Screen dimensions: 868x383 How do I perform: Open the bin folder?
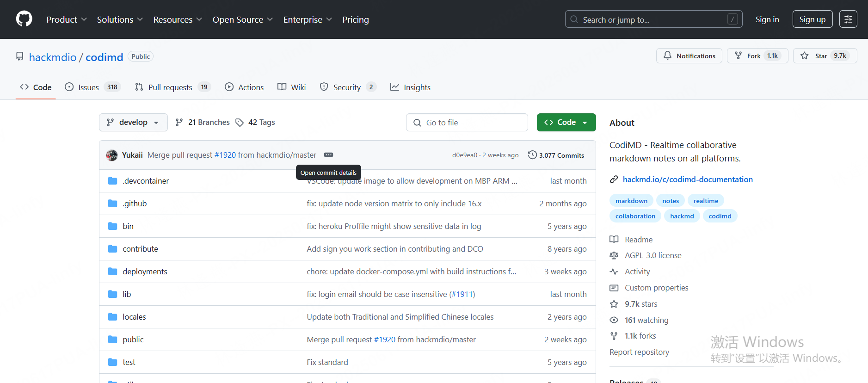[x=128, y=226]
